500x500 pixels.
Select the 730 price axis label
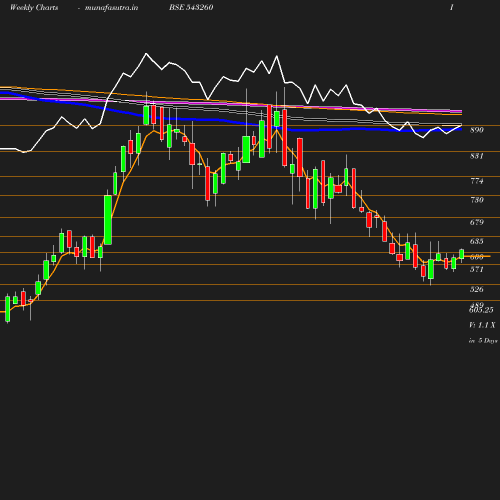pos(477,200)
